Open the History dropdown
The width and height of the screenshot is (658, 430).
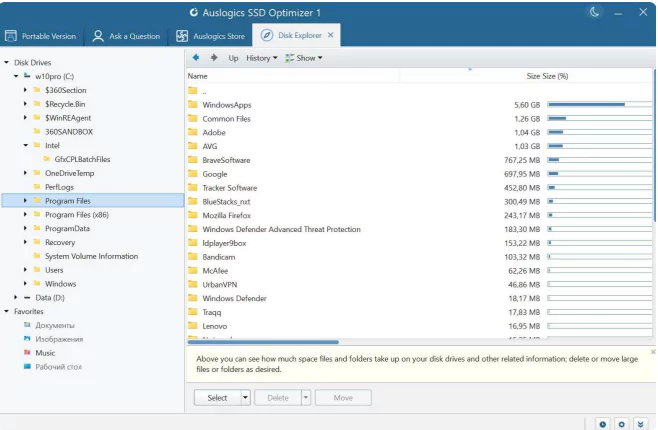pos(261,58)
